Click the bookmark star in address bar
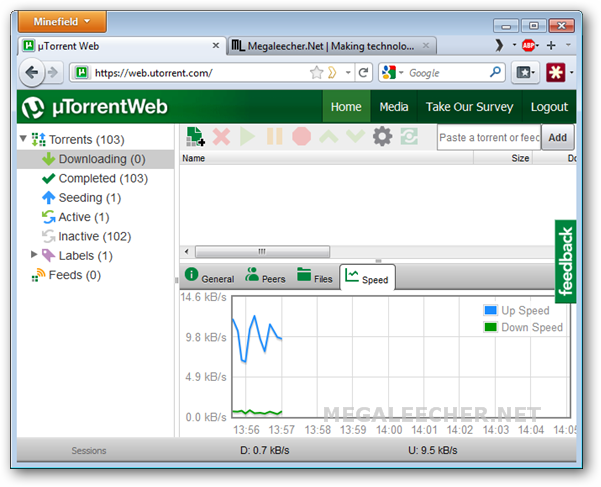Image resolution: width=601 pixels, height=487 pixels. 317,72
